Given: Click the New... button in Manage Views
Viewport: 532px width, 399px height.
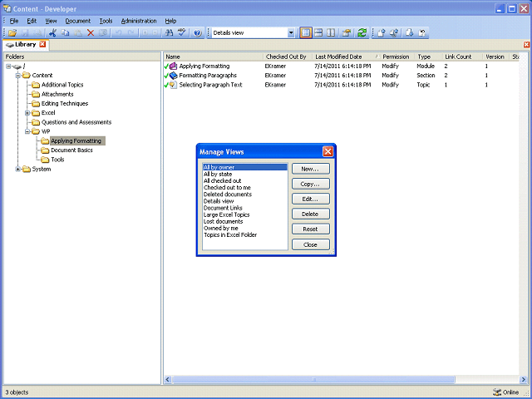Looking at the screenshot, I should click(310, 169).
